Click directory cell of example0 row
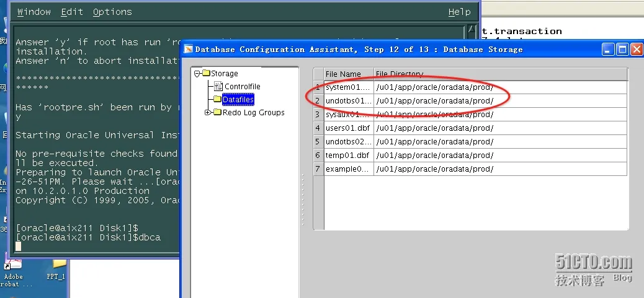 (x=501, y=169)
